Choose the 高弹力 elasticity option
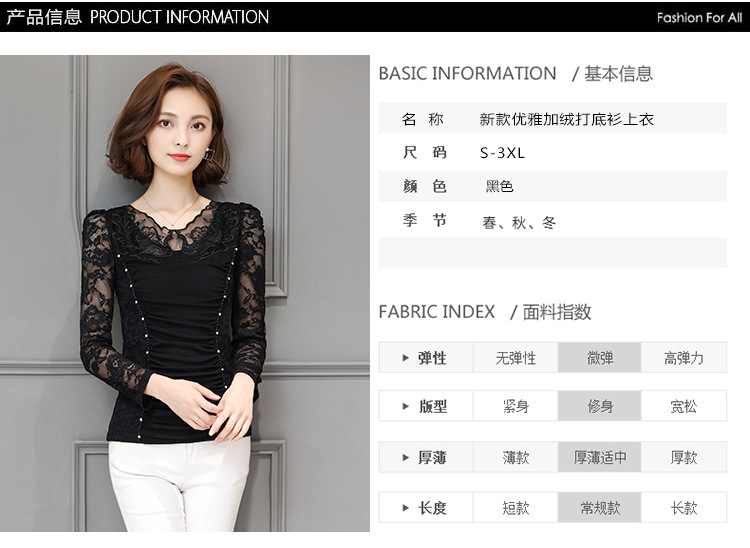 coord(684,358)
